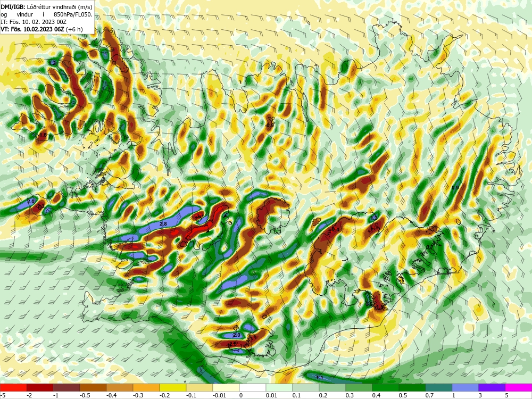Click the '-5' legend tick label
The width and height of the screenshot is (532, 399).
(2, 395)
